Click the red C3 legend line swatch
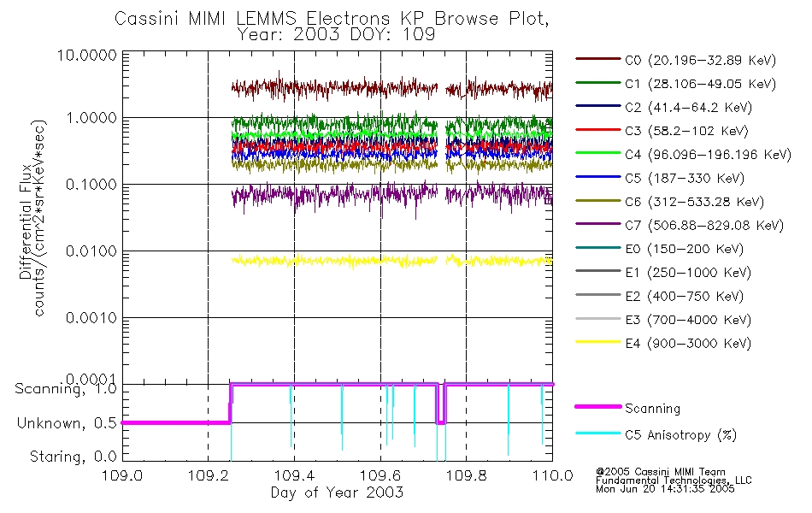812x513 pixels. 597,130
